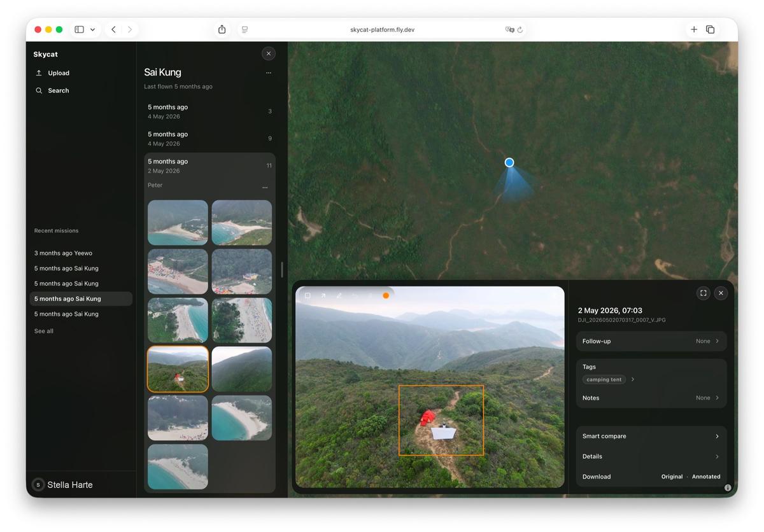Viewport: 764px width, 532px height.
Task: Expand the 4 May 2026 flight with 9 photos
Action: point(209,139)
